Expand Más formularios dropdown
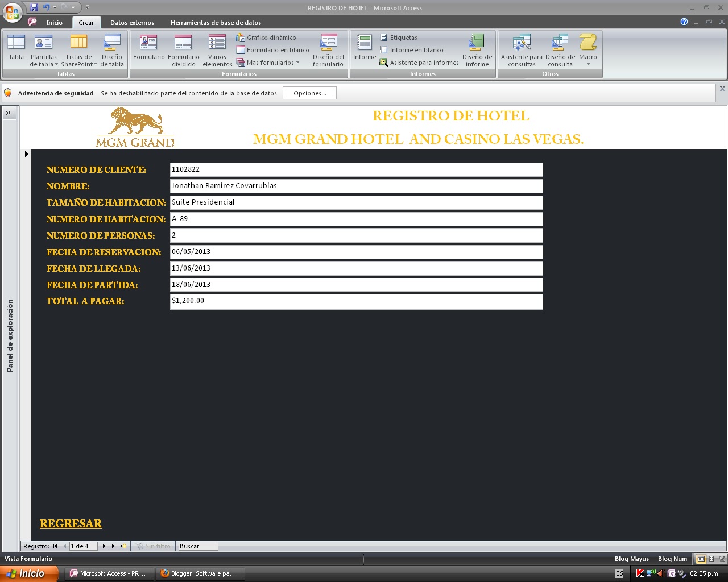The image size is (728, 582). click(x=268, y=63)
